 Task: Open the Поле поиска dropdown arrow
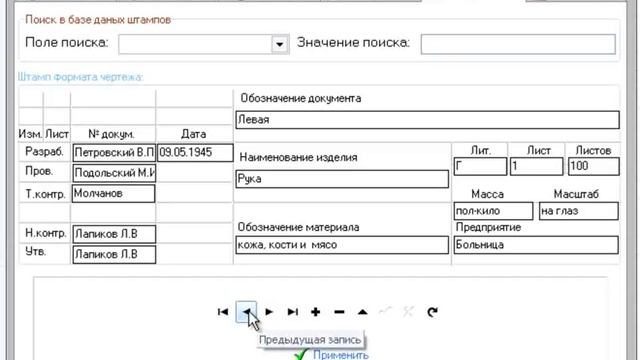point(280,44)
